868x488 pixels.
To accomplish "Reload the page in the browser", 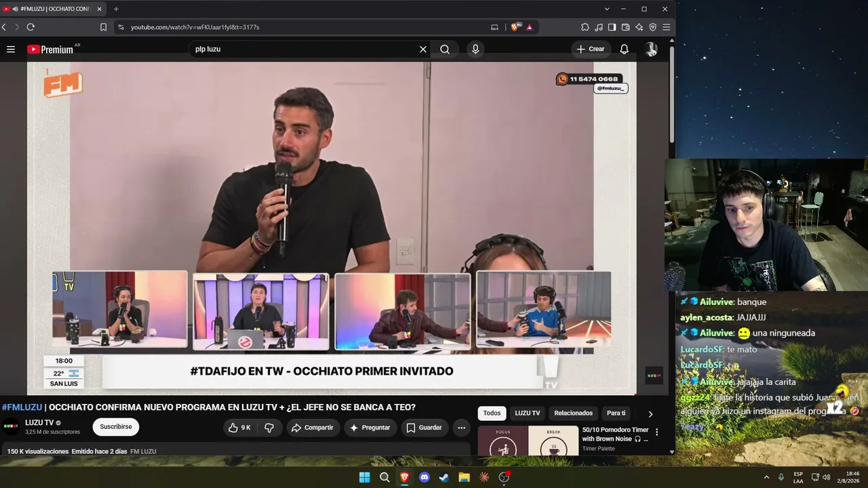I will click(31, 27).
